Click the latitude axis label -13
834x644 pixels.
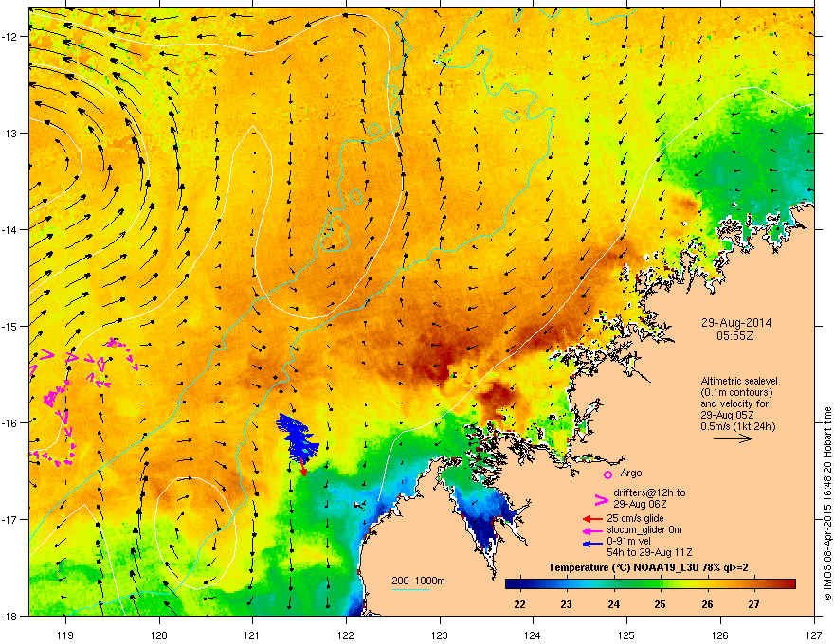coord(9,133)
